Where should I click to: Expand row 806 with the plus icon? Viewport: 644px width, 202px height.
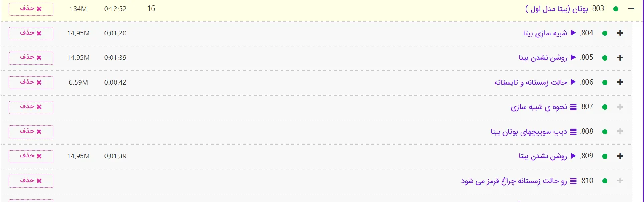click(620, 82)
